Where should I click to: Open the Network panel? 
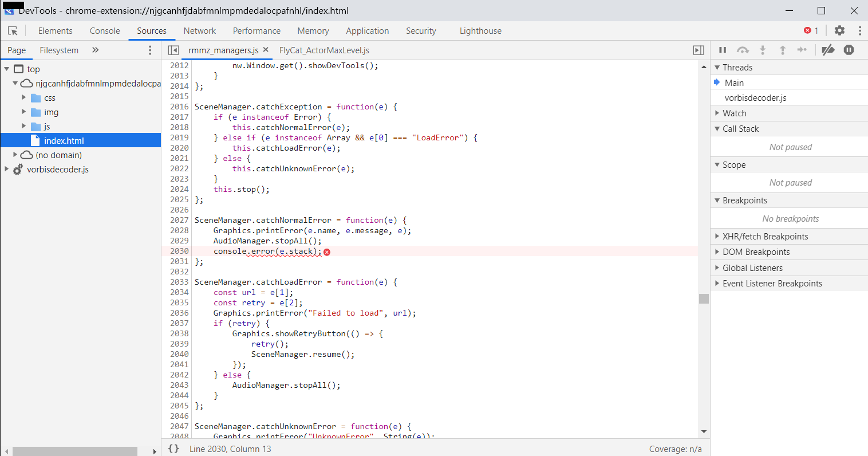pyautogui.click(x=200, y=31)
